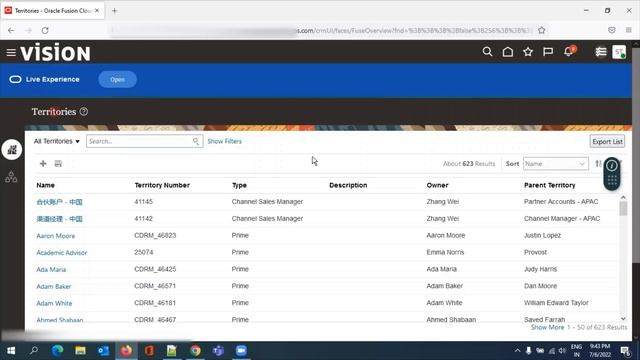Open Outlook from the taskbar
The width and height of the screenshot is (640, 360).
pos(103,351)
